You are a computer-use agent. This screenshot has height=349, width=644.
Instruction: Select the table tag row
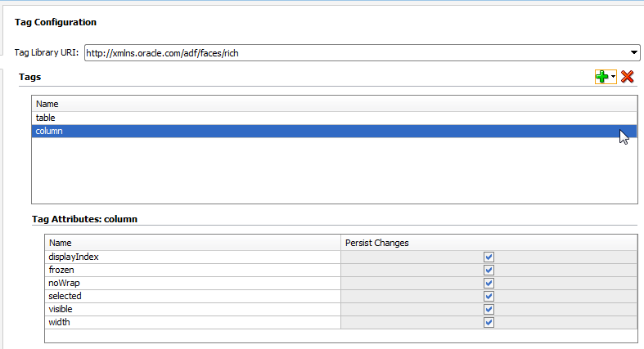(335, 119)
